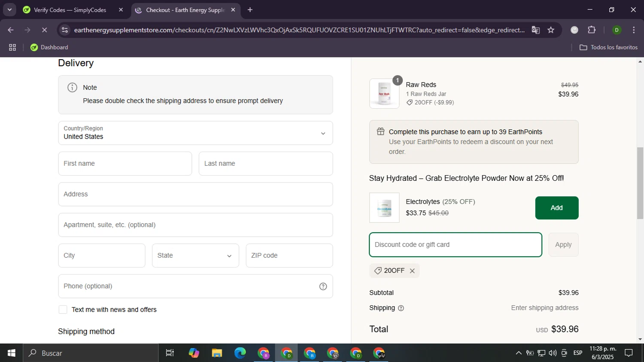The image size is (644, 362).
Task: Open the Windows Start menu
Action: [12, 353]
